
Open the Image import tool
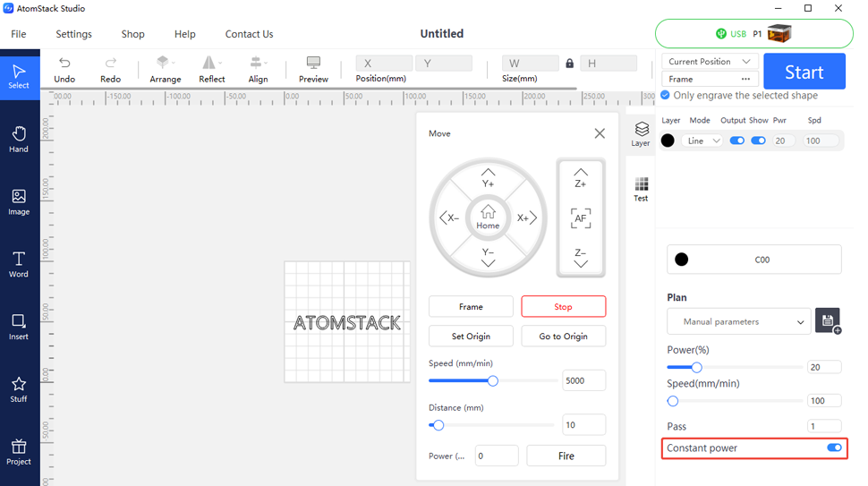point(19,202)
